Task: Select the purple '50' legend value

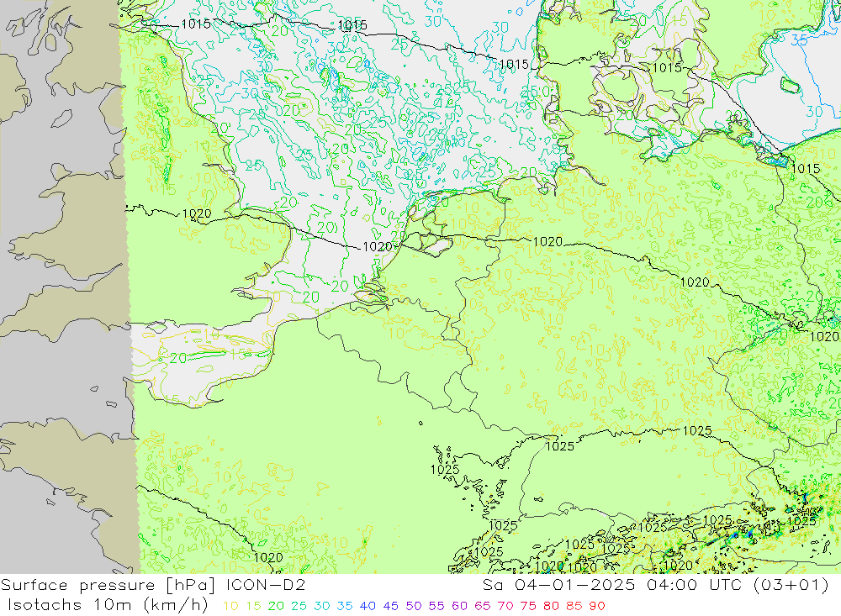Action: pos(414,607)
